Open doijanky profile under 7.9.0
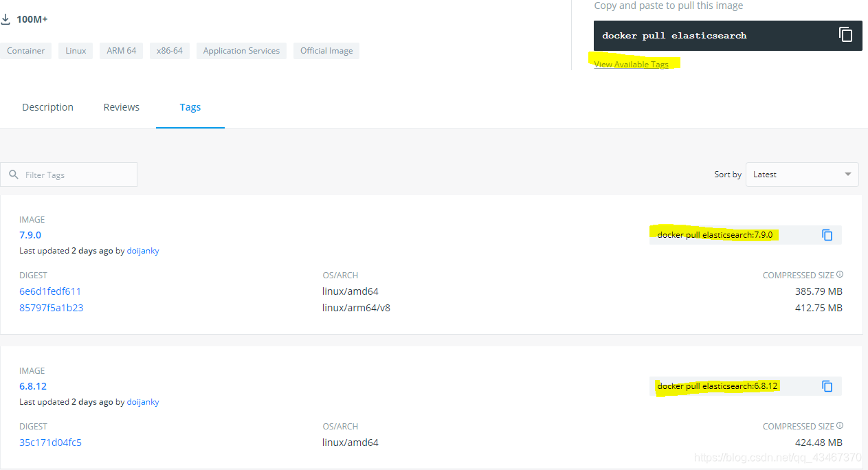The width and height of the screenshot is (868, 470). (143, 251)
